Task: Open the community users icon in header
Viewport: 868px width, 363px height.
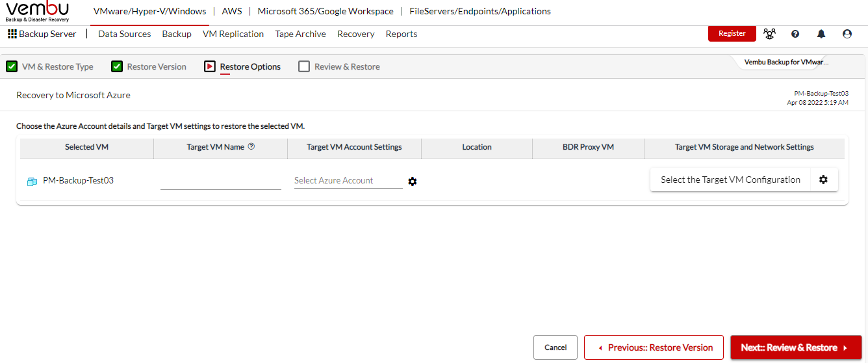Action: pos(770,34)
